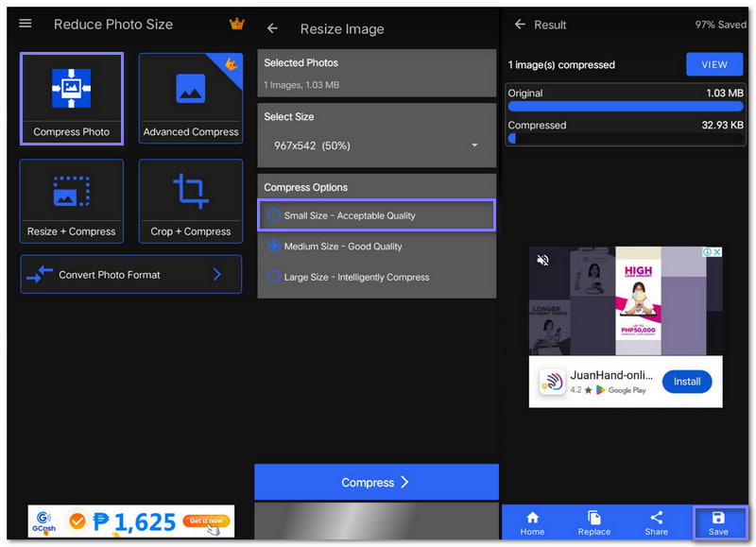Expand Convert Photo Format chevron
756x547 pixels.
click(x=217, y=274)
